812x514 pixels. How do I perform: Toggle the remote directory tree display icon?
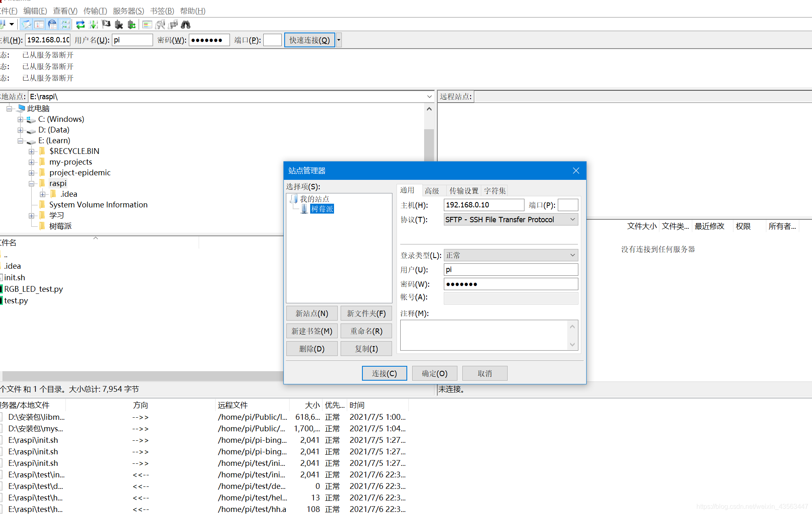tap(52, 25)
